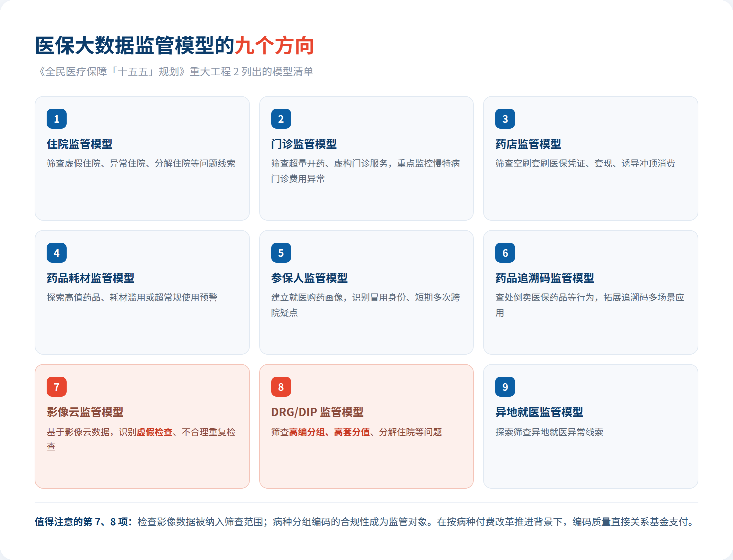Screen dimensions: 733x560
Task: Click description 探索高值药品、耗材滥用
Action: pyautogui.click(x=132, y=297)
